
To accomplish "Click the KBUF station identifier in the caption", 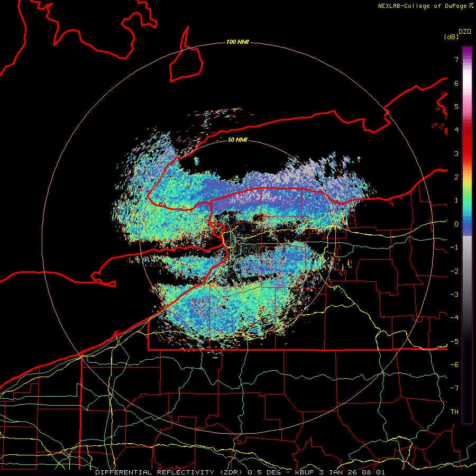I will (305, 472).
